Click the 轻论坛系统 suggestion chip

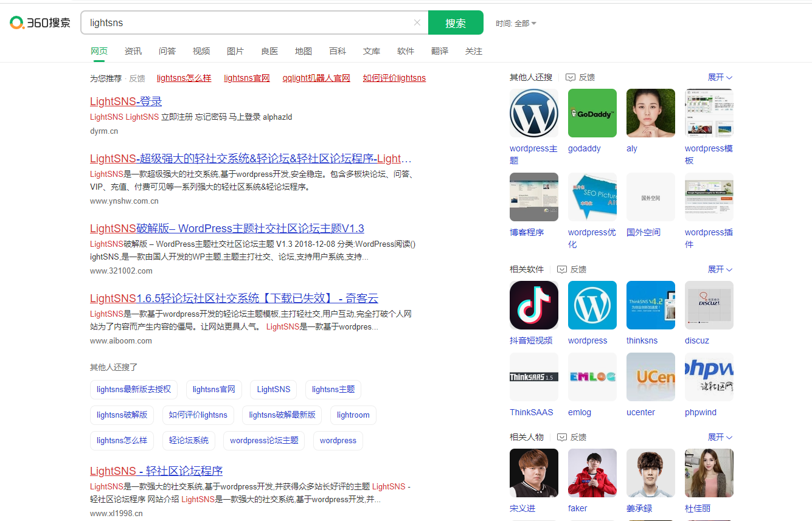coord(189,440)
